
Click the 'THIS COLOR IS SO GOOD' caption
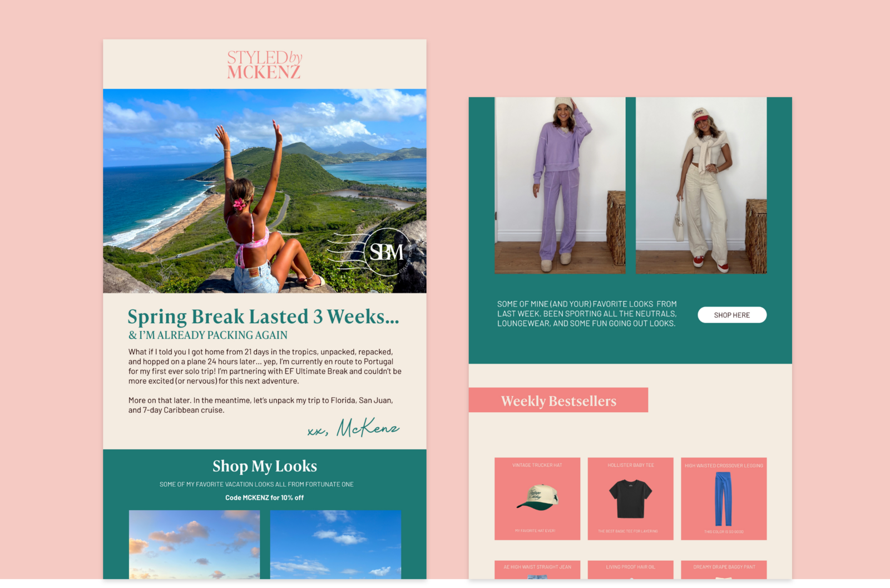[724, 532]
